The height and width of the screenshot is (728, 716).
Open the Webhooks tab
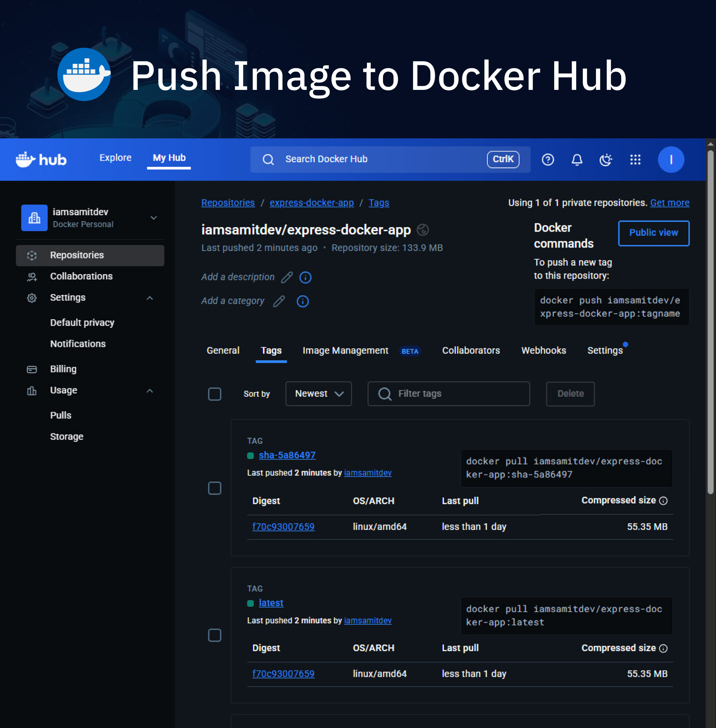(x=543, y=351)
